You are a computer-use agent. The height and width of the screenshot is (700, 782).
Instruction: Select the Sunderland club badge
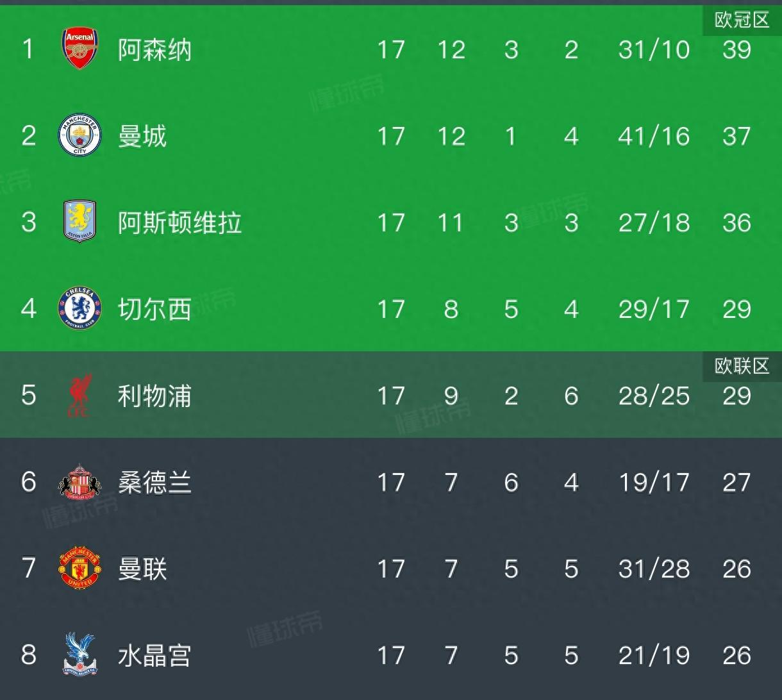(79, 482)
